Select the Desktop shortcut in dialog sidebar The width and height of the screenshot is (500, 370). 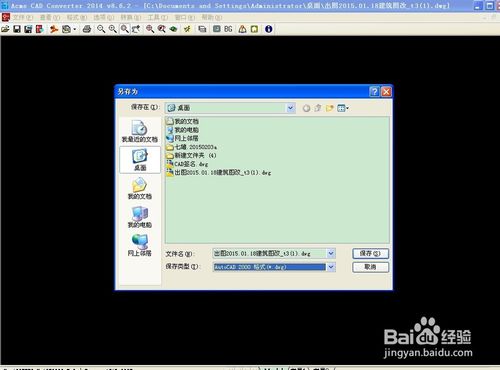140,160
